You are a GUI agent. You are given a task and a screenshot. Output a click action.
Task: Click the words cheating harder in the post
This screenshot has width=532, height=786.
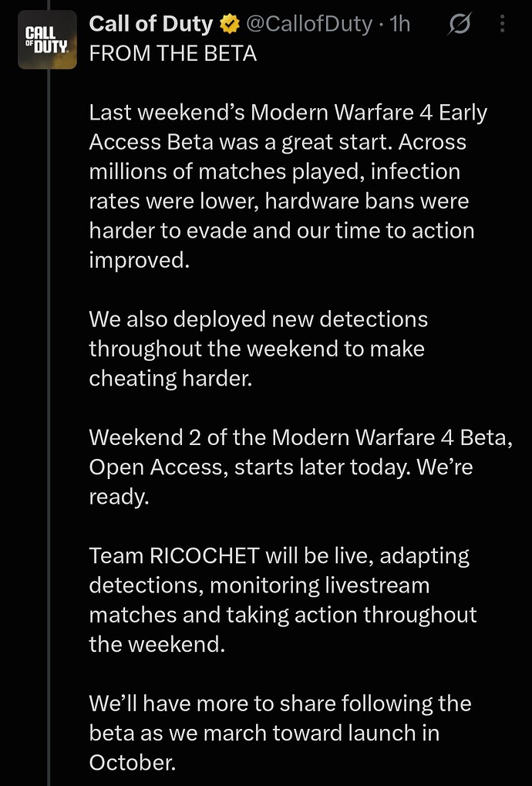pos(170,379)
